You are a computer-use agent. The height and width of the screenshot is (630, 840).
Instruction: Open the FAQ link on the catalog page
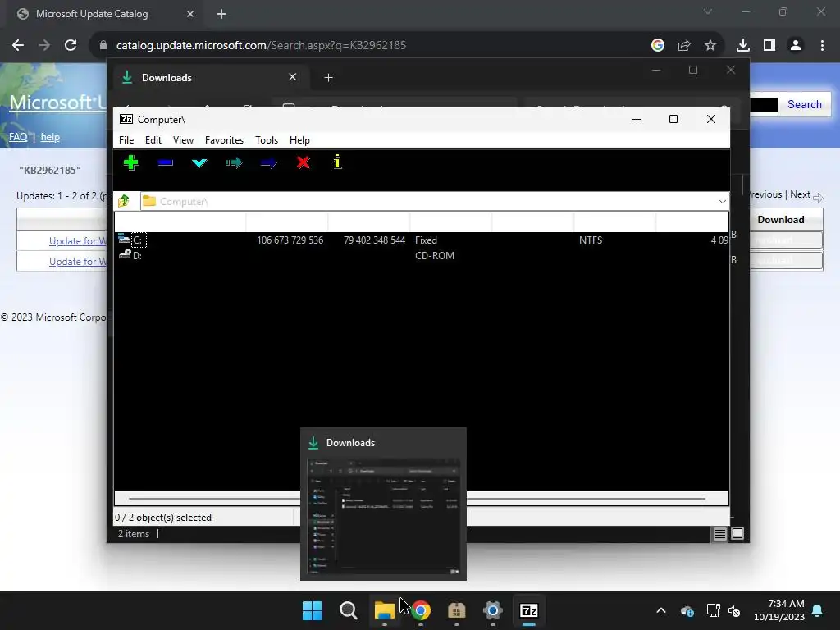(18, 137)
